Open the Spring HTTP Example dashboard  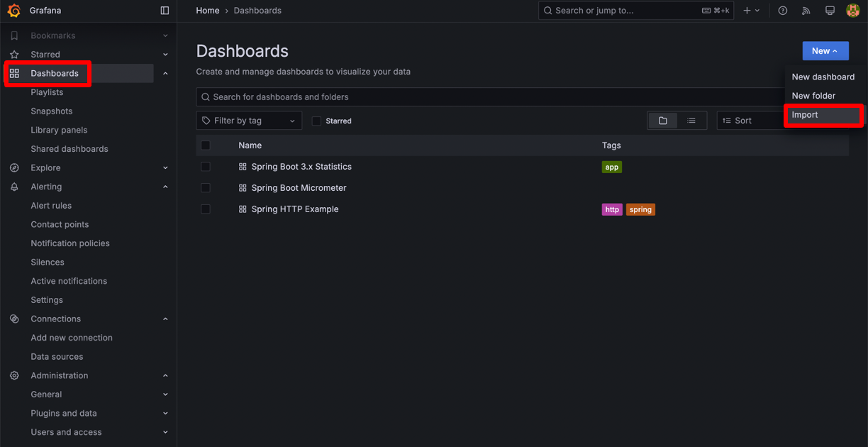coord(295,209)
